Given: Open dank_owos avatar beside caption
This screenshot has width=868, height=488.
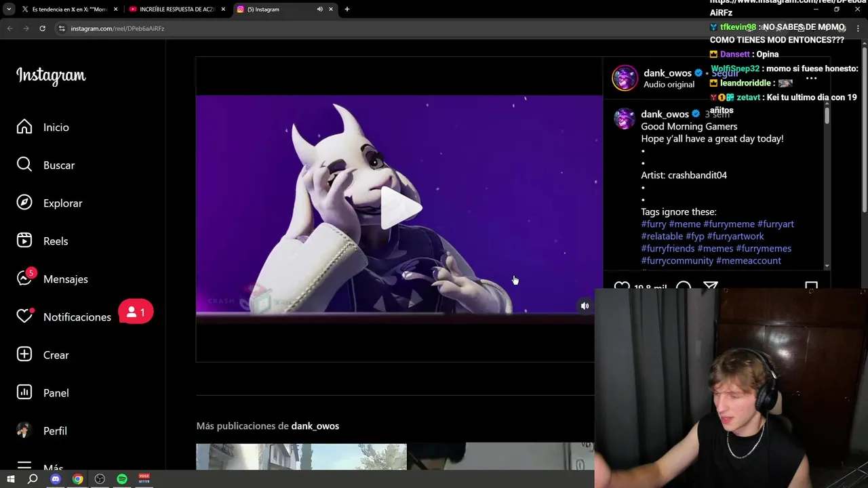Looking at the screenshot, I should (x=625, y=118).
